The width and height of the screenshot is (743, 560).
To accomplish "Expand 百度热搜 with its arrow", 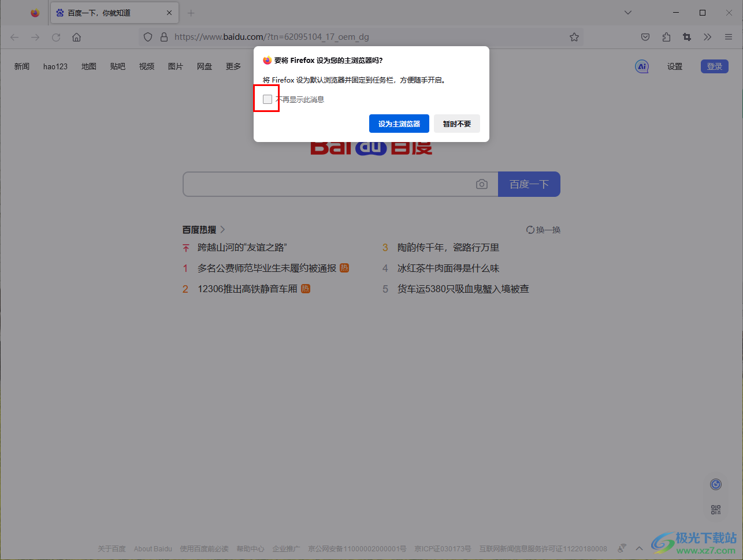I will pos(223,229).
